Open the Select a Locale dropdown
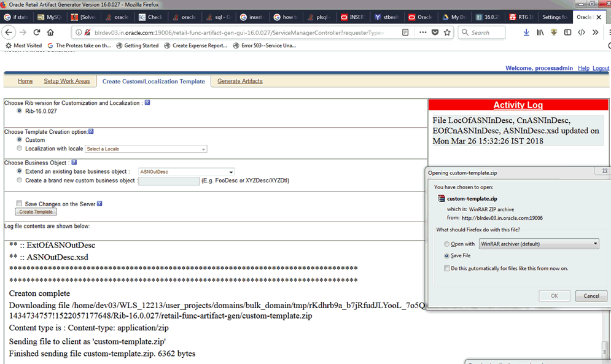The width and height of the screenshot is (611, 364). (x=146, y=149)
